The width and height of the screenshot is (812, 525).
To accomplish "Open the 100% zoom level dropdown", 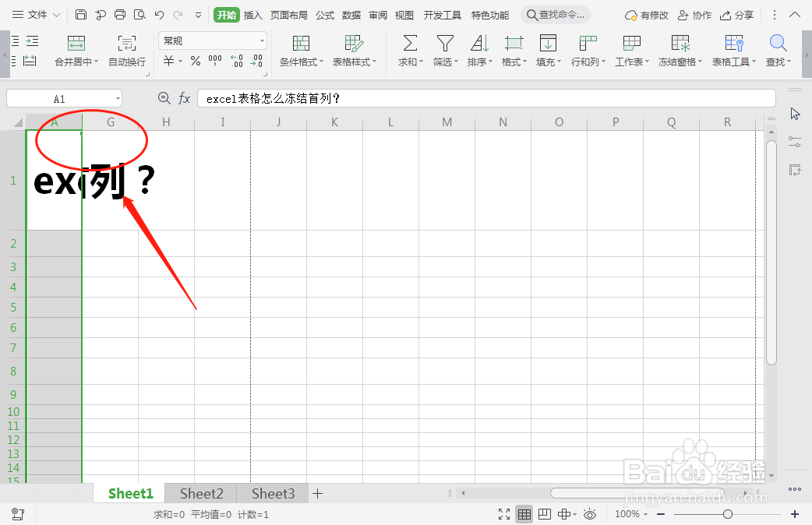I will coord(631,514).
